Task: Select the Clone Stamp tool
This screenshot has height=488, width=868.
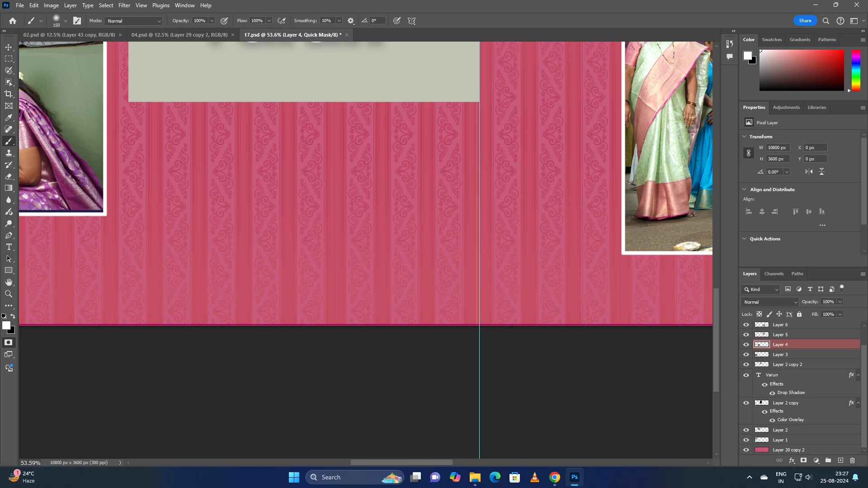Action: tap(9, 153)
